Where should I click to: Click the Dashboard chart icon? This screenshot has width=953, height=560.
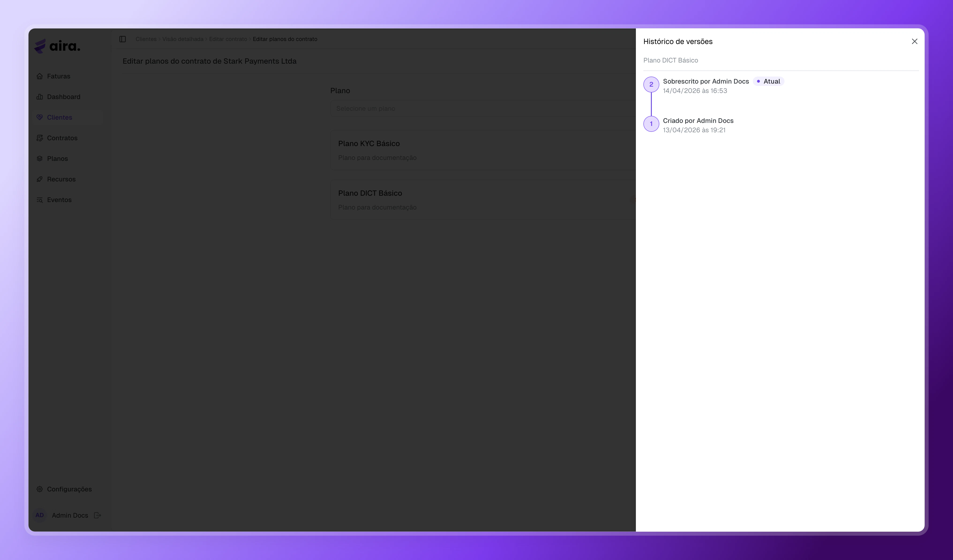pyautogui.click(x=39, y=97)
